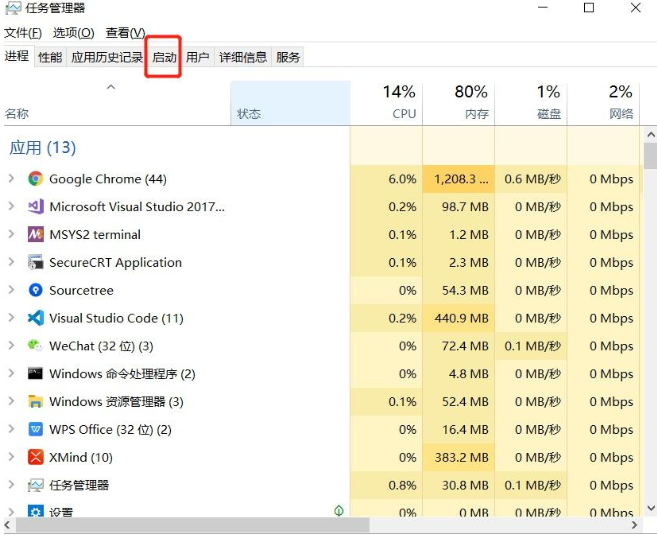Open the 选项(O) menu
Screen dimensions: 657x540
point(74,32)
